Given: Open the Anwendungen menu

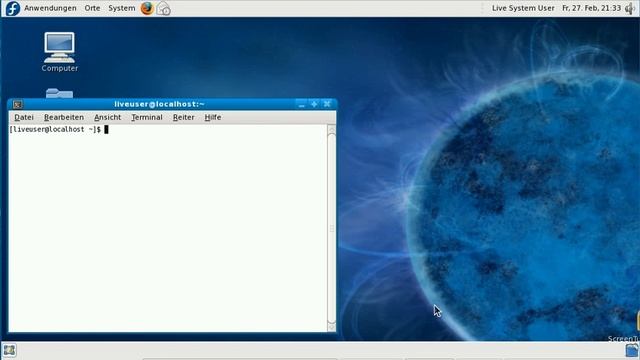Looking at the screenshot, I should click(x=50, y=8).
